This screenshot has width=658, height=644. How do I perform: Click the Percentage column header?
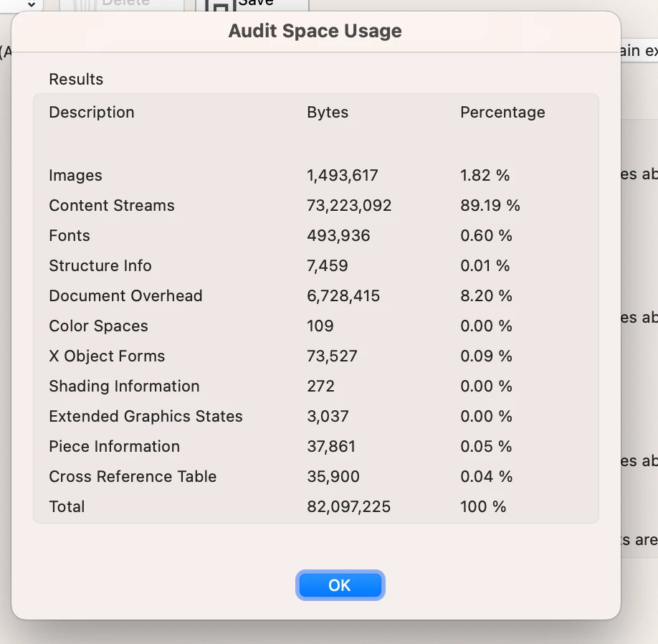[502, 113]
